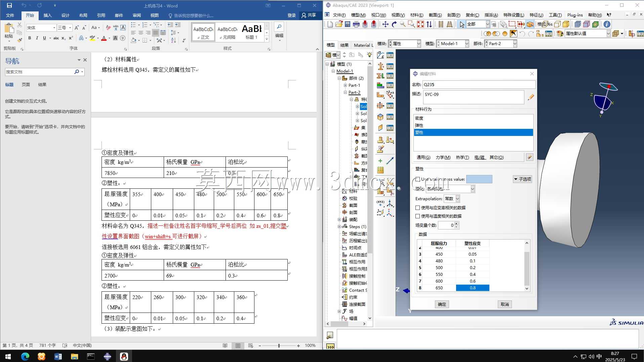Enable 使用与温度相关的数据 checkbox
The height and width of the screenshot is (362, 644).
(418, 216)
